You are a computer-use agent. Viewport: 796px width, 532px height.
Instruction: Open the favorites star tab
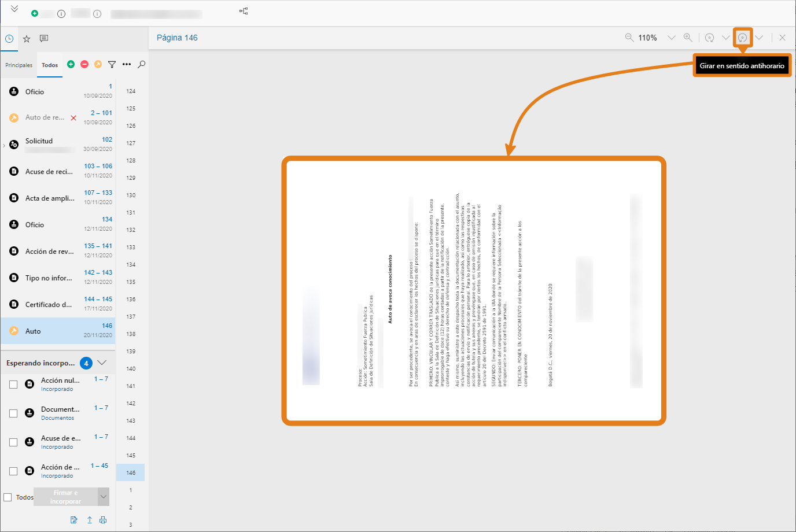(27, 39)
